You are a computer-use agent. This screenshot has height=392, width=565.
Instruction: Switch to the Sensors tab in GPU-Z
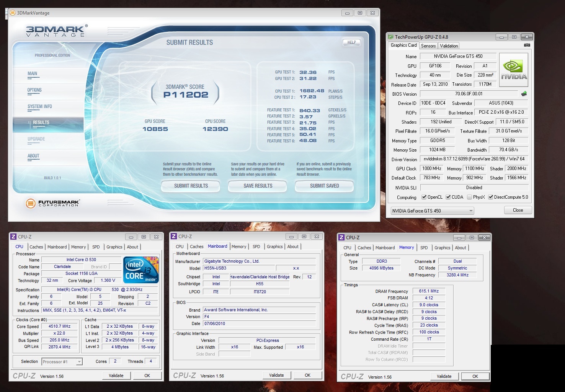(428, 46)
